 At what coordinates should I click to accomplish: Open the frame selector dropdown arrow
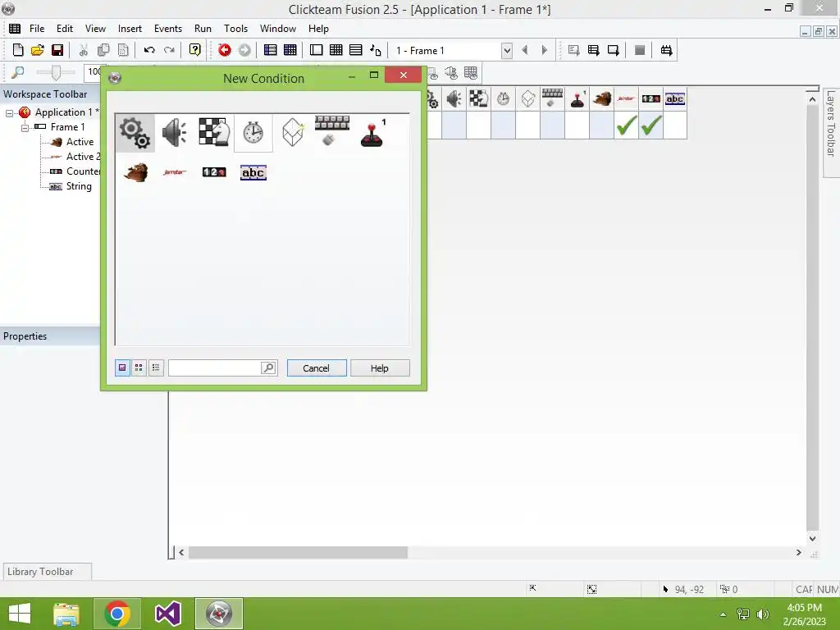tap(507, 51)
